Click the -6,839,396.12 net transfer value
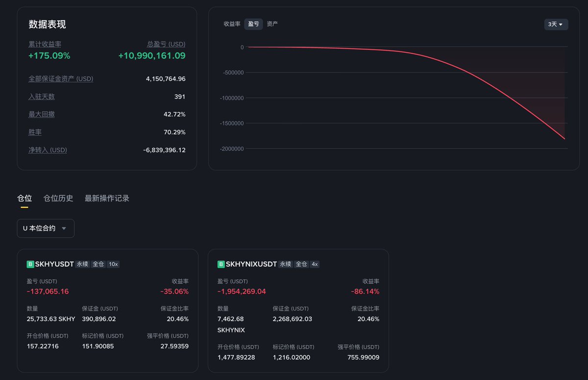This screenshot has height=380, width=588. [164, 150]
